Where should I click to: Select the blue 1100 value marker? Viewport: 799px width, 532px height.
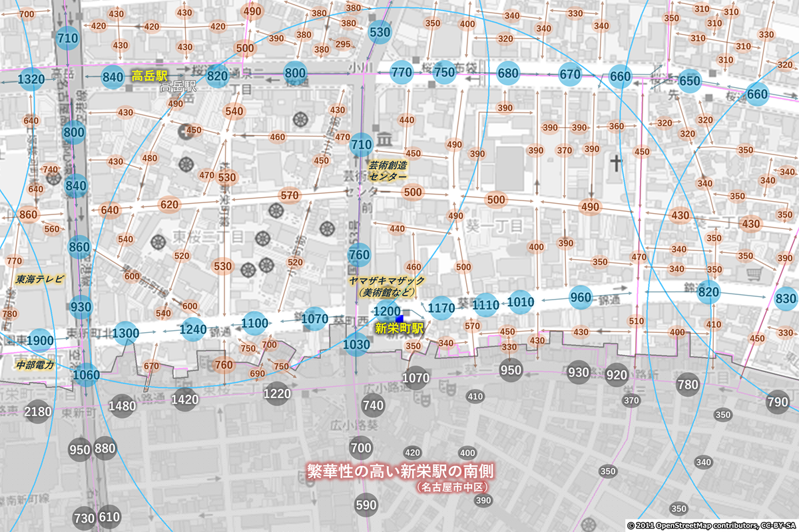click(255, 324)
